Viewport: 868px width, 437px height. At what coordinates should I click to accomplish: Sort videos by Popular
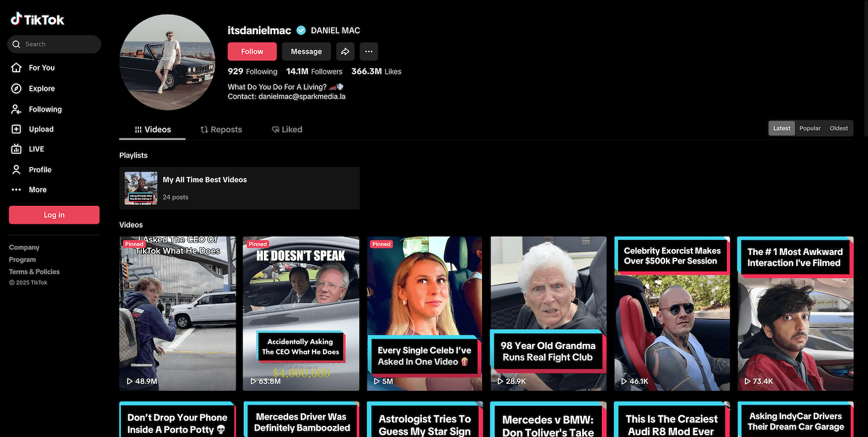pos(810,128)
